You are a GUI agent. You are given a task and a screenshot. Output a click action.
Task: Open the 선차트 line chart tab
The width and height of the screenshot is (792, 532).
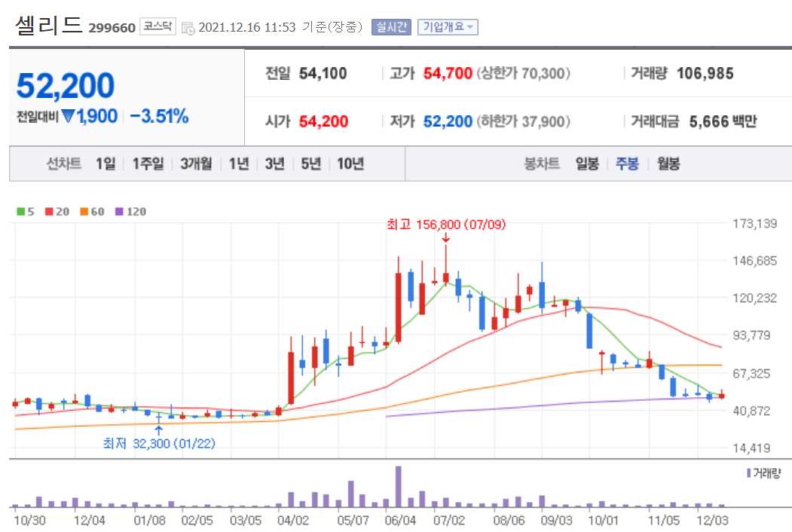click(x=64, y=163)
